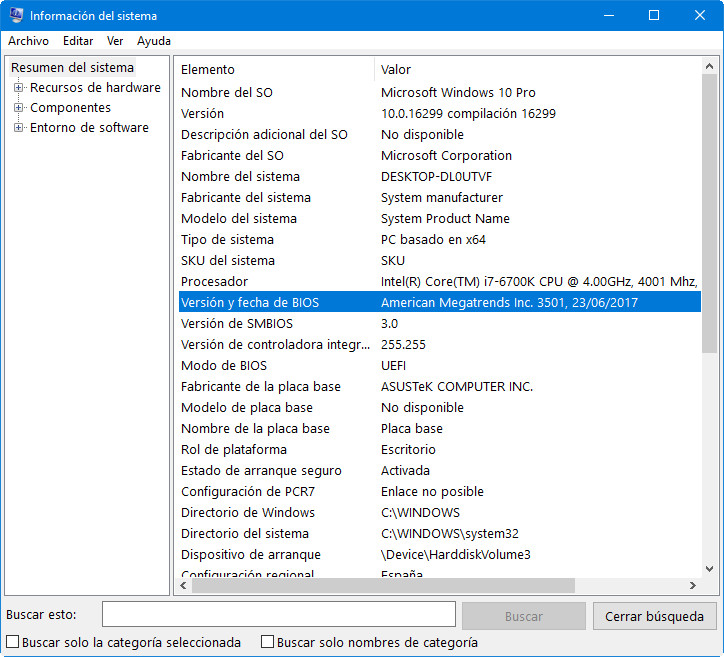The height and width of the screenshot is (657, 724).
Task: Open the Editar menu
Action: tap(78, 41)
